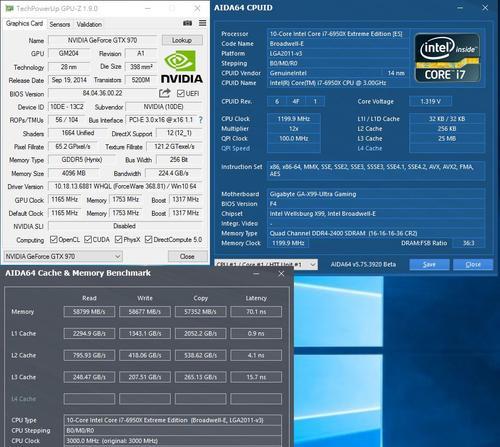Click the L3 Cache value 25 MB
Screen dimensions: 500x447
pyautogui.click(x=447, y=138)
